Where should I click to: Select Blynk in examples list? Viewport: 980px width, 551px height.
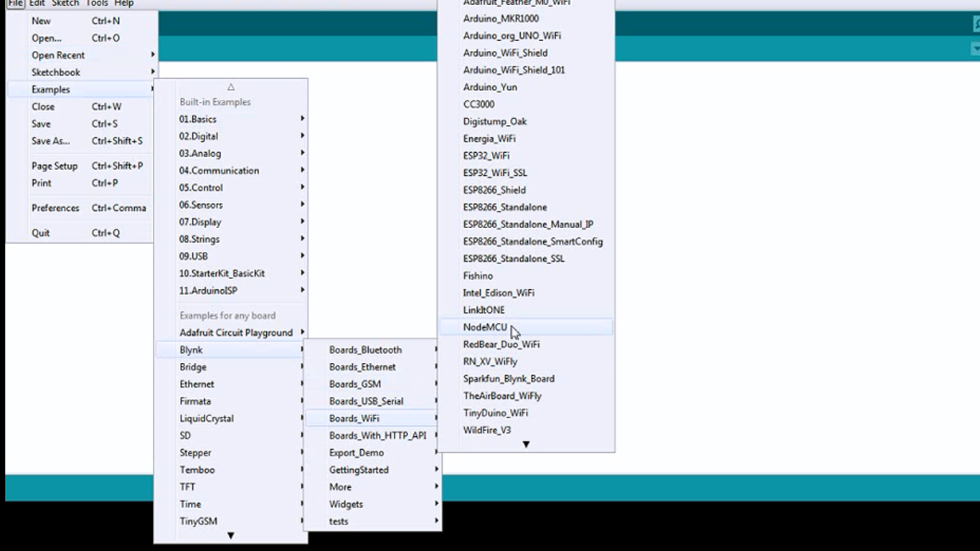pos(231,350)
